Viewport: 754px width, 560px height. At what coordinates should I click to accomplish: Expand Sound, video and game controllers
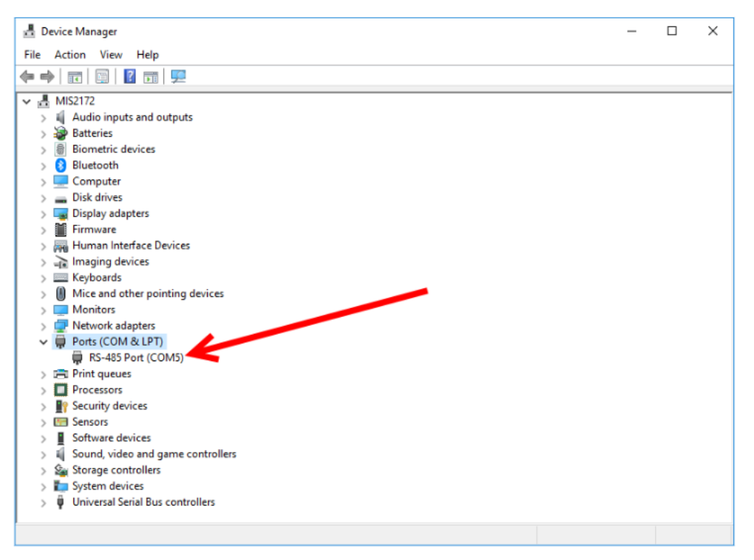(x=44, y=455)
